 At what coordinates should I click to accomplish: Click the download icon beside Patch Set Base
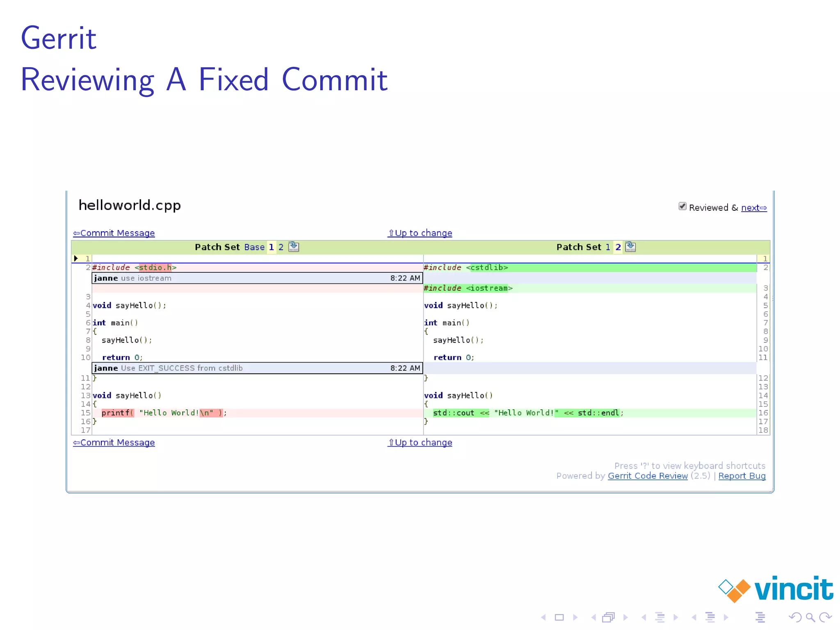[x=294, y=247]
